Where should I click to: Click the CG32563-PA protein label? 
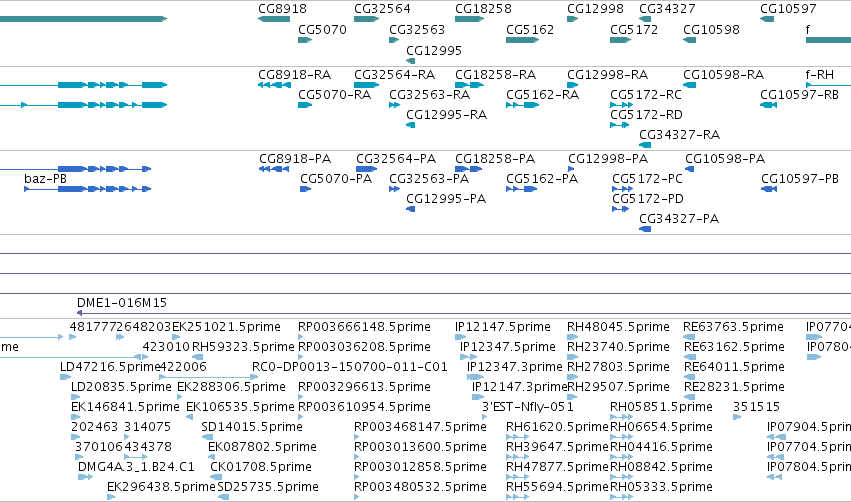pos(429,179)
